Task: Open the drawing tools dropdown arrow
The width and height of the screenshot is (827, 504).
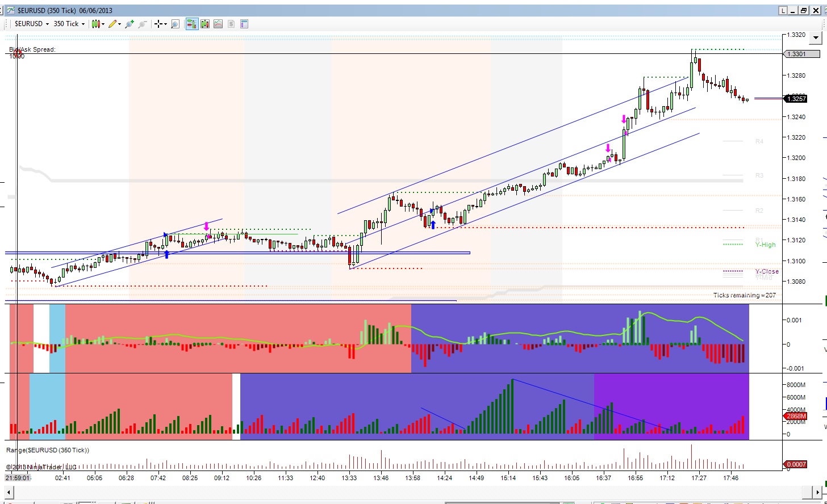Action: tap(119, 24)
